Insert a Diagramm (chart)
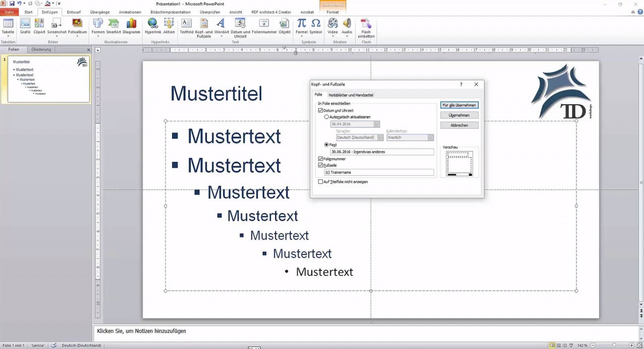644x349 pixels. click(x=131, y=26)
